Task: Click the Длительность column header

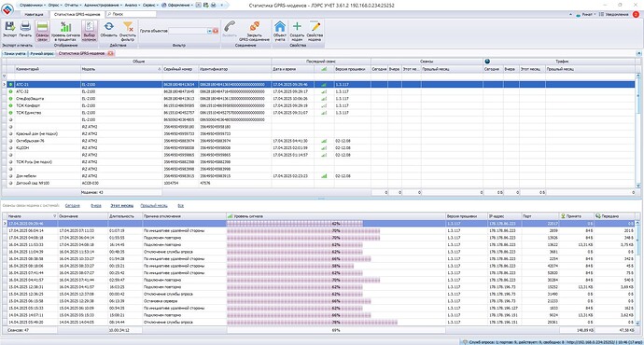Action: (125, 216)
